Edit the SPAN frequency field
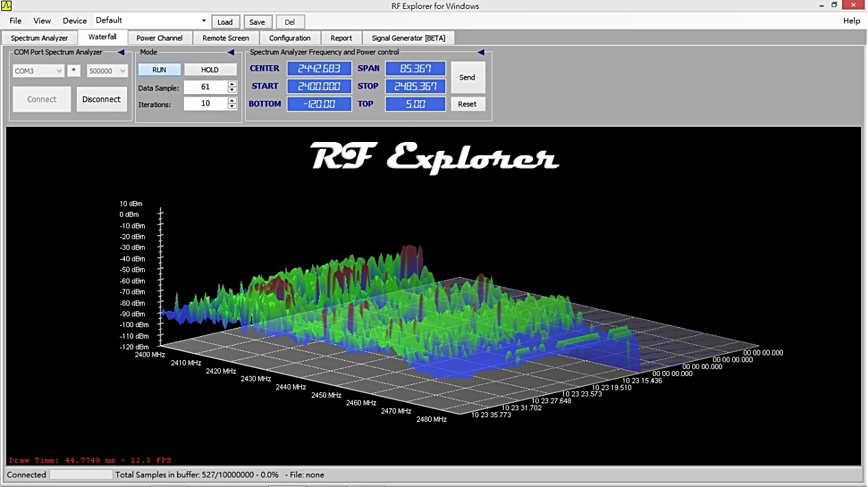Viewport: 868px width, 487px height. pos(416,69)
